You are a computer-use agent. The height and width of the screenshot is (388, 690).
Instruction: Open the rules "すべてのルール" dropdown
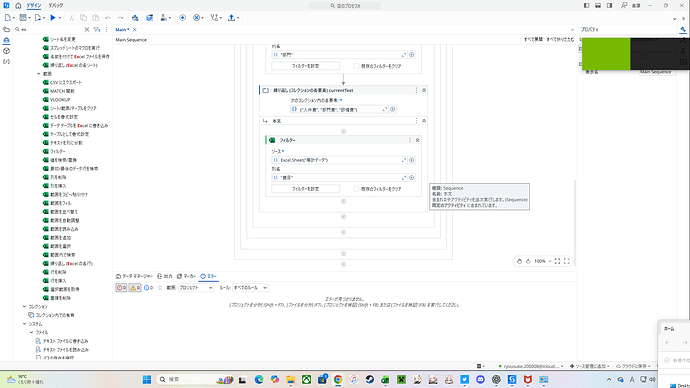tap(250, 288)
